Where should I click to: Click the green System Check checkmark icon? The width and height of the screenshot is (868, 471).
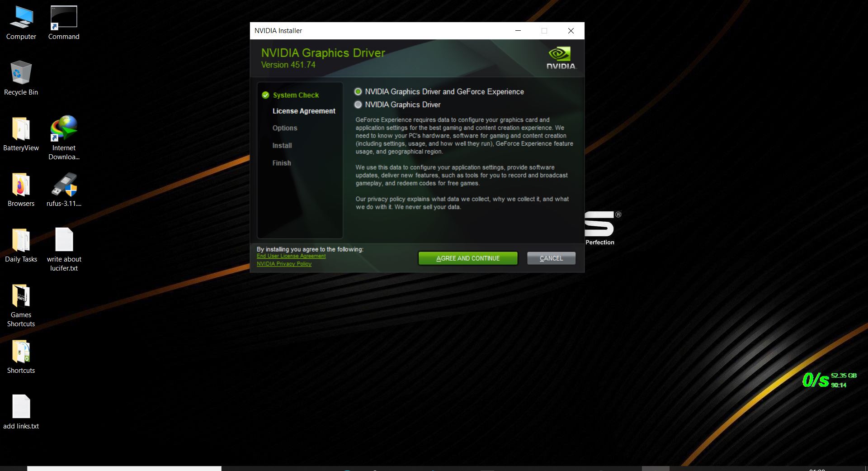point(265,95)
